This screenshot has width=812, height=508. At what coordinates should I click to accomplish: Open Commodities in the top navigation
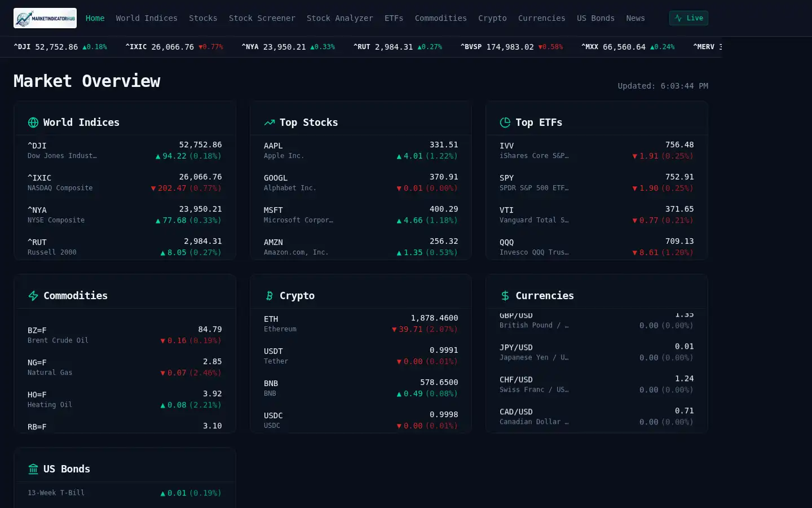[441, 18]
